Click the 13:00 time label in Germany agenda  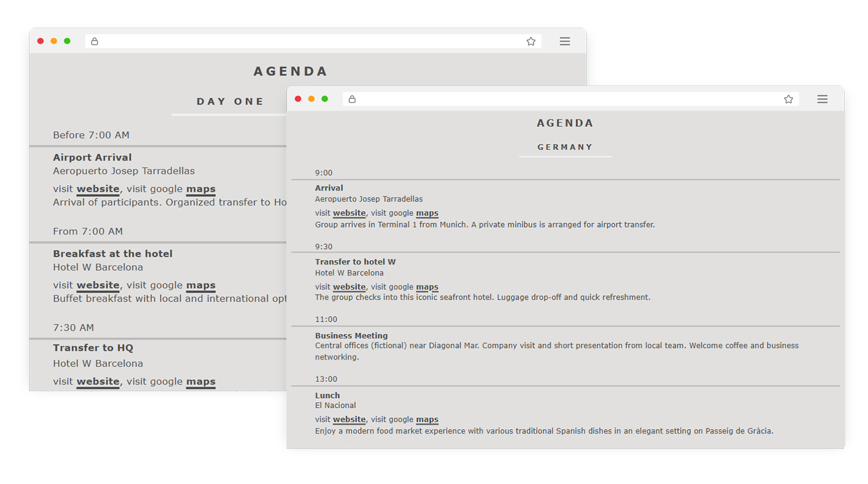[x=326, y=379]
